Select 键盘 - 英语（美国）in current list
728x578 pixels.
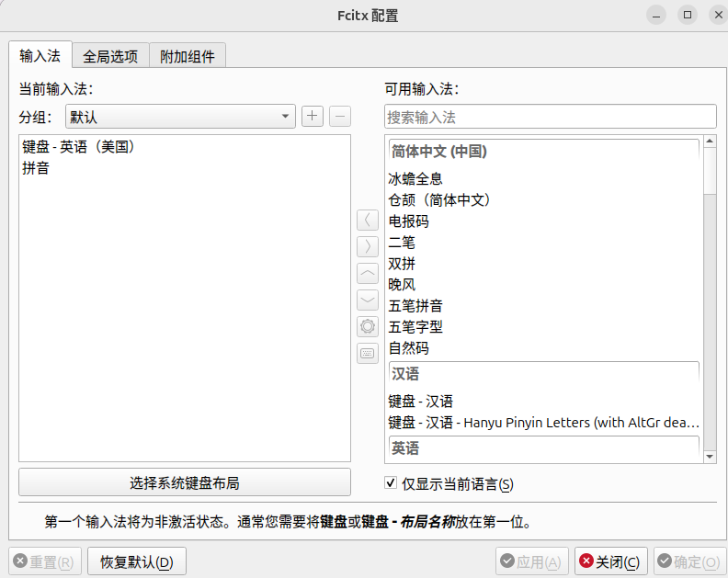[x=185, y=147]
